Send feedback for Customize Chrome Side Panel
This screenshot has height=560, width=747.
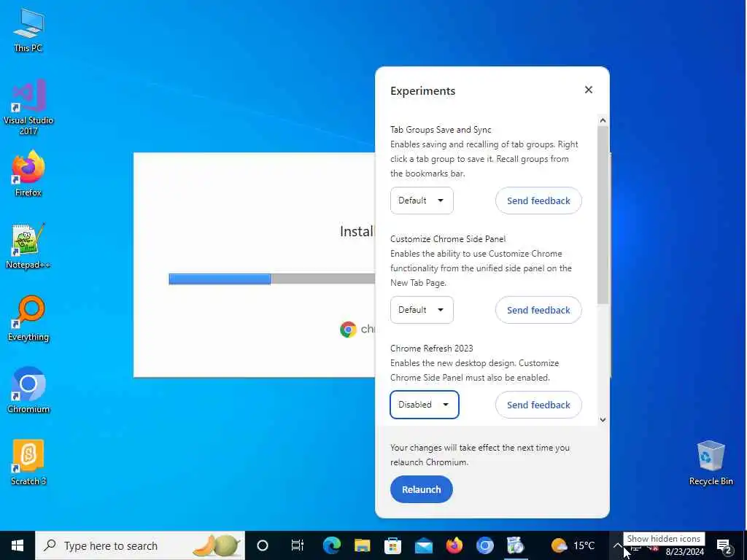(538, 310)
